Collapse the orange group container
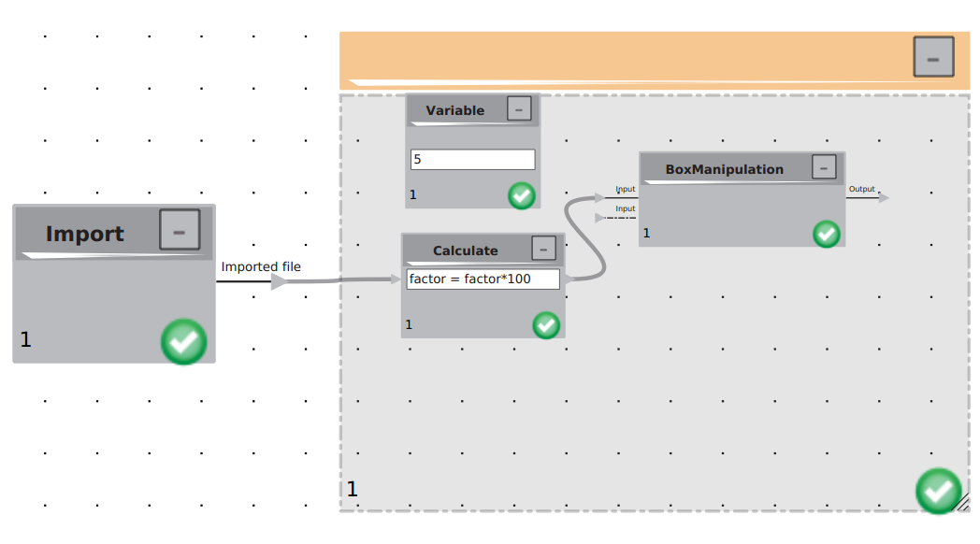980x544 pixels. click(x=933, y=57)
